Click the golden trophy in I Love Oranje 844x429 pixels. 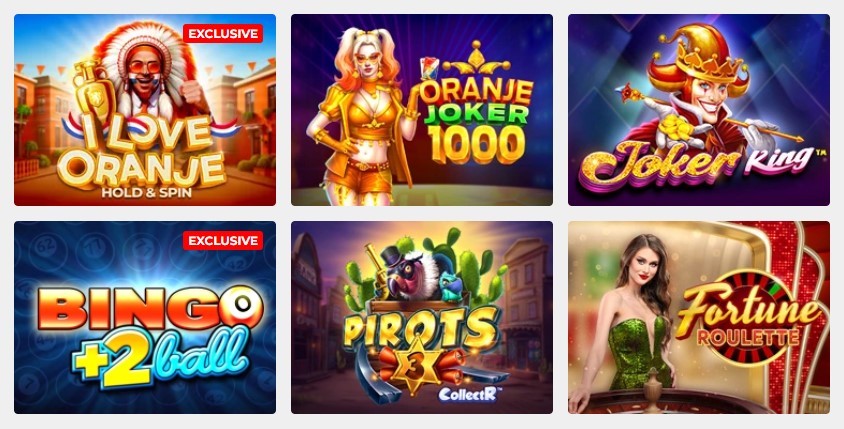coord(95,92)
